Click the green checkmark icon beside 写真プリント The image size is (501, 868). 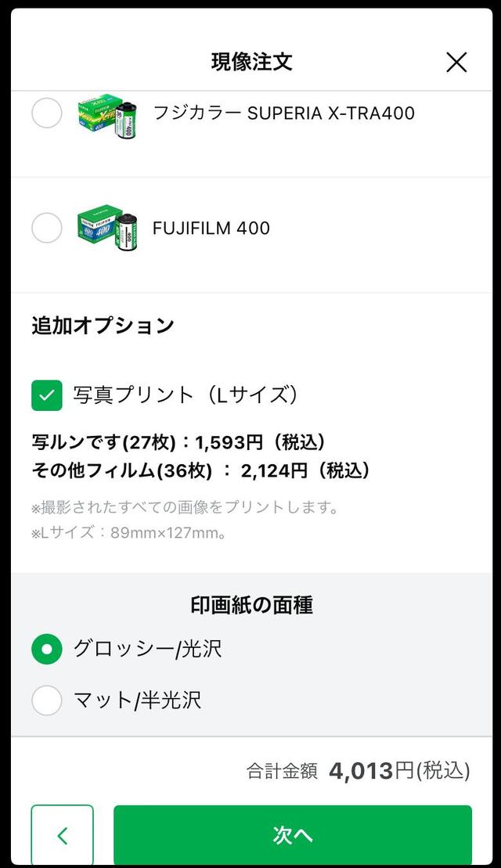coord(47,395)
